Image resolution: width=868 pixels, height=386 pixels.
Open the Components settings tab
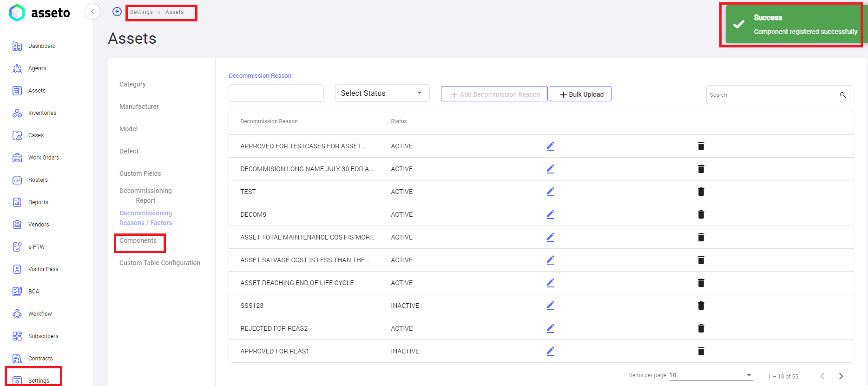coord(138,240)
